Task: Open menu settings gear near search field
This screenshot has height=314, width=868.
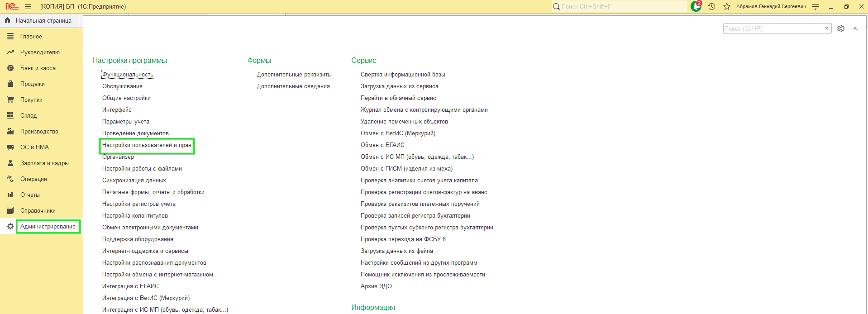Action: pos(841,29)
